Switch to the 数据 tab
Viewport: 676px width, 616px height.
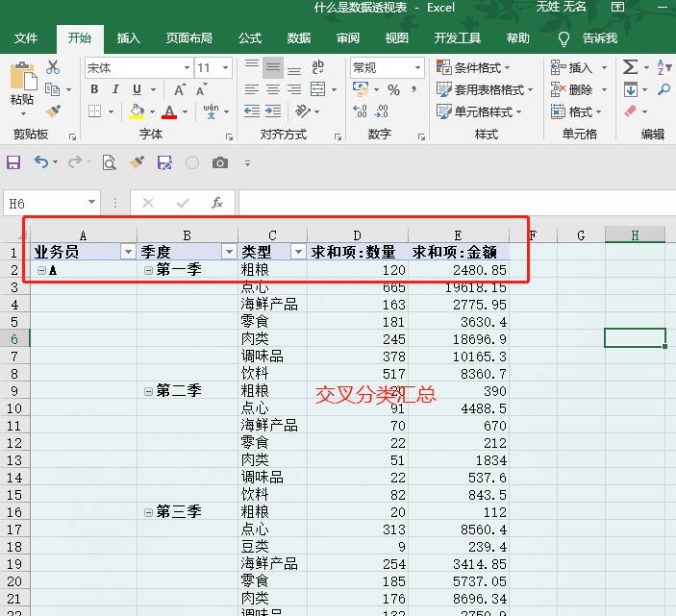[299, 38]
